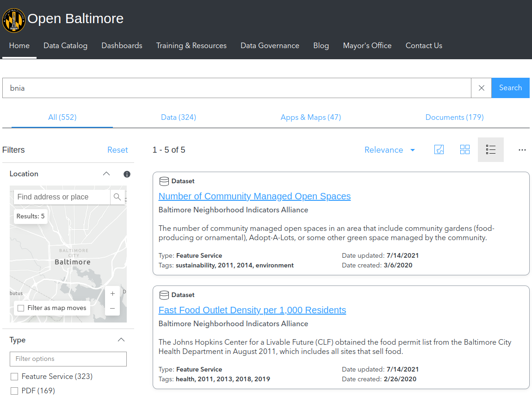Click the 1 - 5 of 5 results count
532x397 pixels.
point(169,150)
